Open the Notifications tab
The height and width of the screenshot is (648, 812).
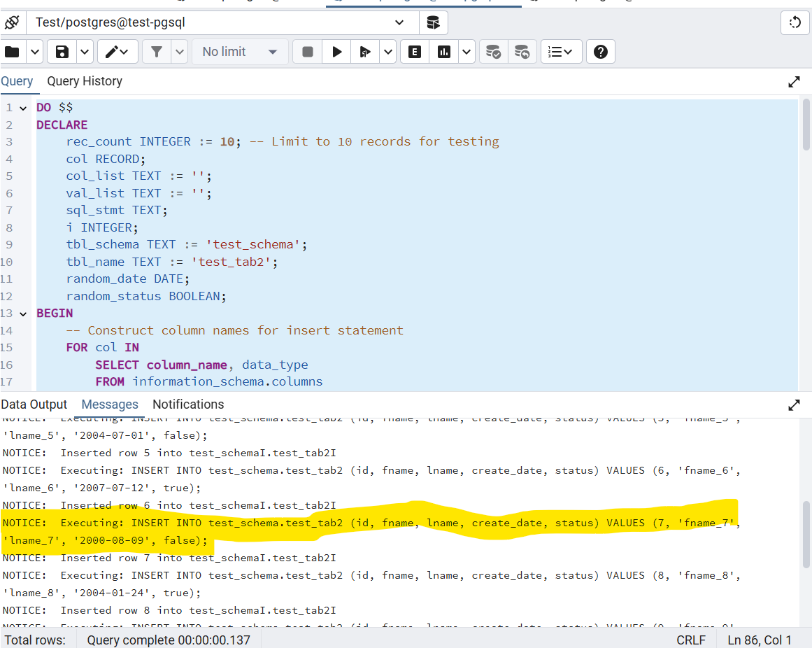(188, 404)
